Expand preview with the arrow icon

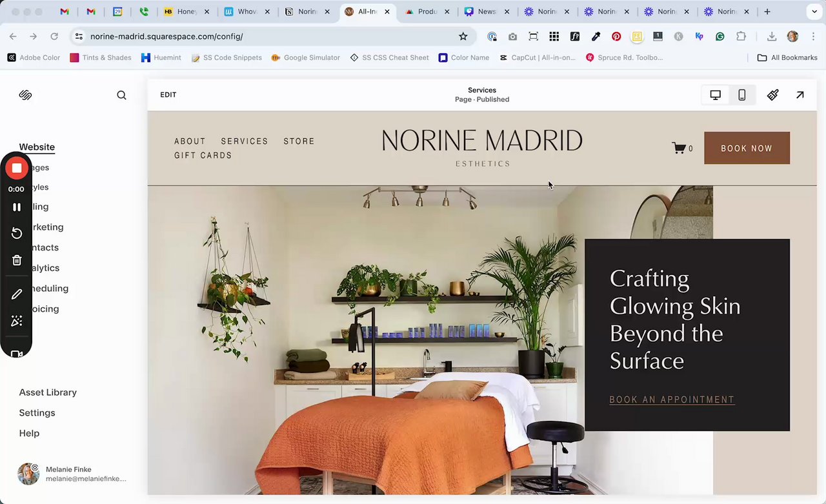(x=800, y=95)
